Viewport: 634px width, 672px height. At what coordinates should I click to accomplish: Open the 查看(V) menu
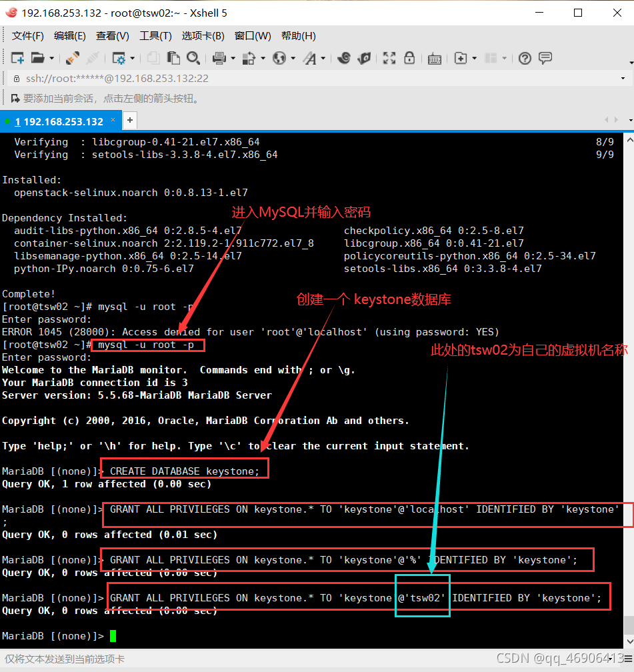112,35
